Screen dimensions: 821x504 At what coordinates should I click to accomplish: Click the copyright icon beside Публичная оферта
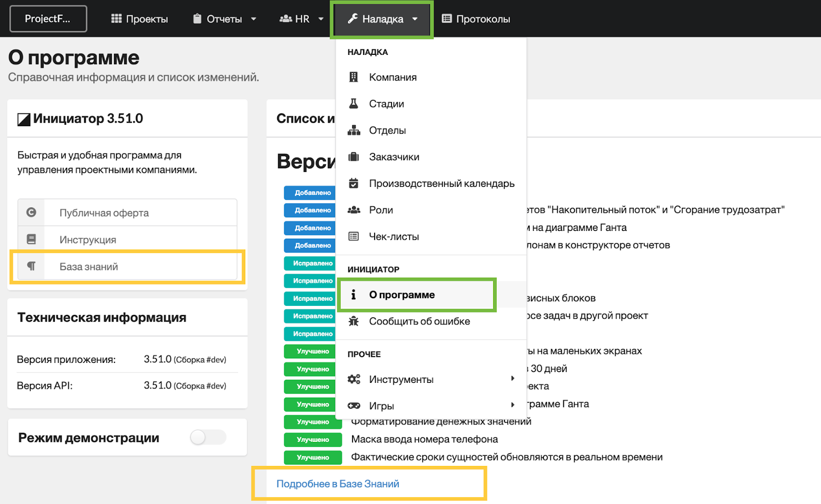pyautogui.click(x=31, y=212)
